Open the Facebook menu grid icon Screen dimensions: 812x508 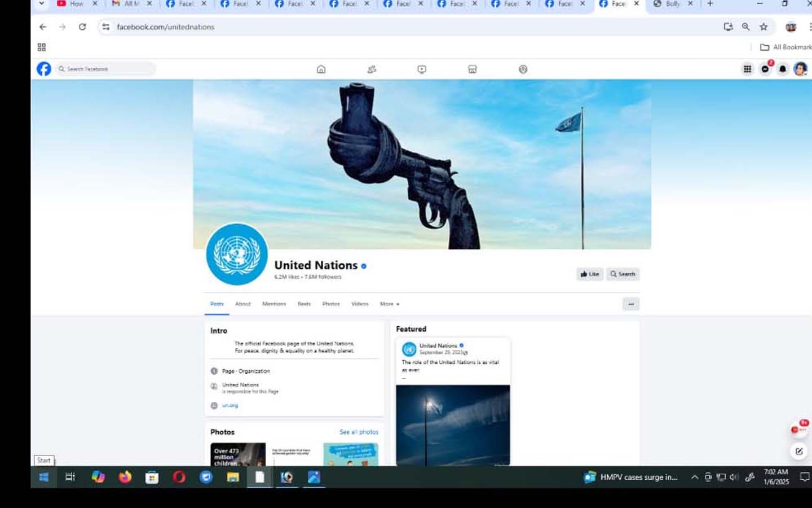pos(747,69)
